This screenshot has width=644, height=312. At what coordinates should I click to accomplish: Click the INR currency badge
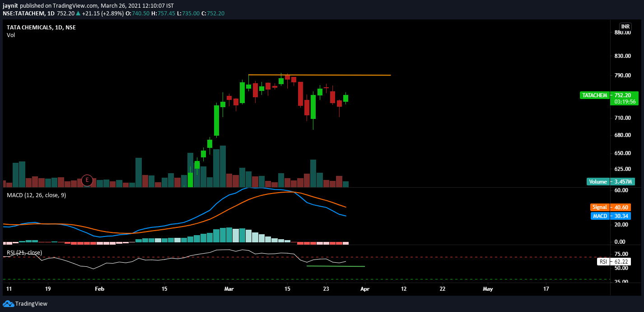tap(625, 27)
